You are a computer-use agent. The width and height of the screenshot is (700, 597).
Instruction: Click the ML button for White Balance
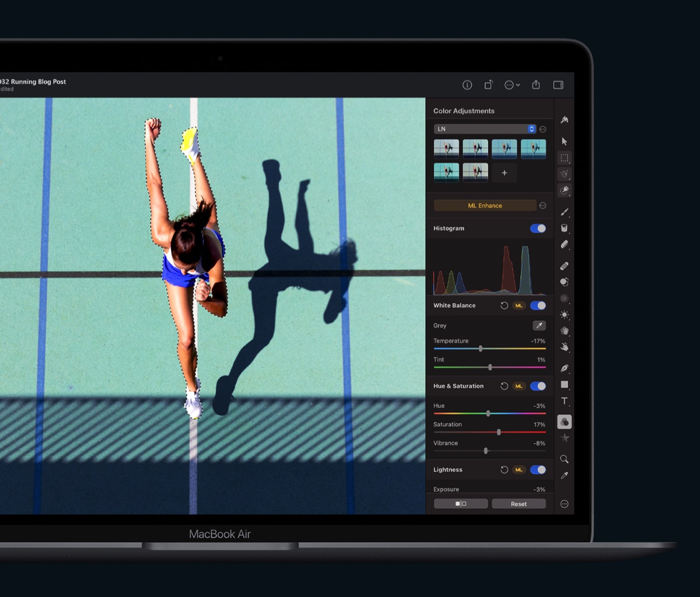pos(519,305)
